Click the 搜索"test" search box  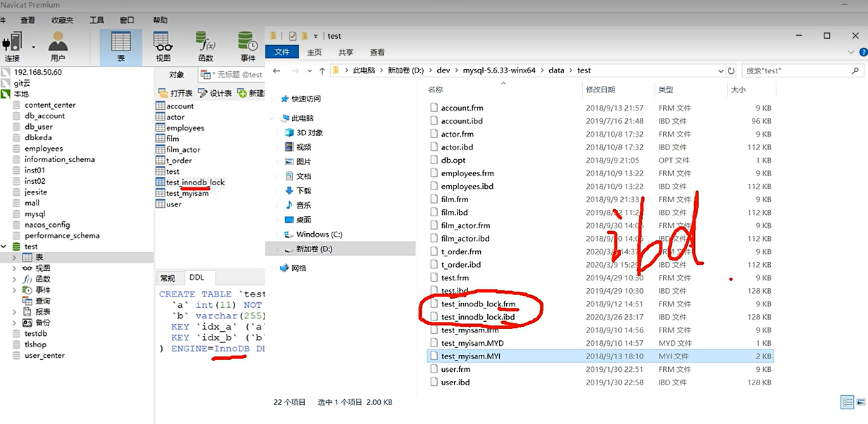(x=802, y=70)
